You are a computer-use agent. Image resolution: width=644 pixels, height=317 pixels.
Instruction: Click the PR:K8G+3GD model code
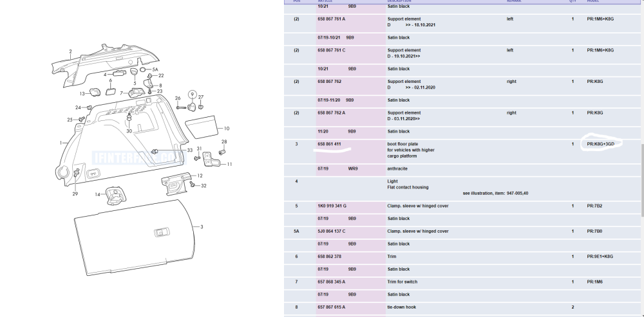tap(601, 144)
